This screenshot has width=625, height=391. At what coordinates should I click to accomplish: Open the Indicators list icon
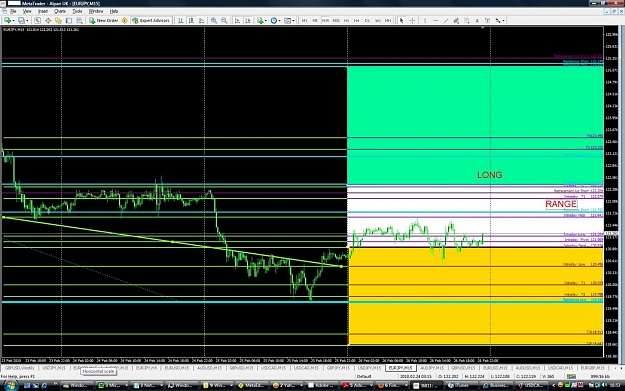pos(260,20)
